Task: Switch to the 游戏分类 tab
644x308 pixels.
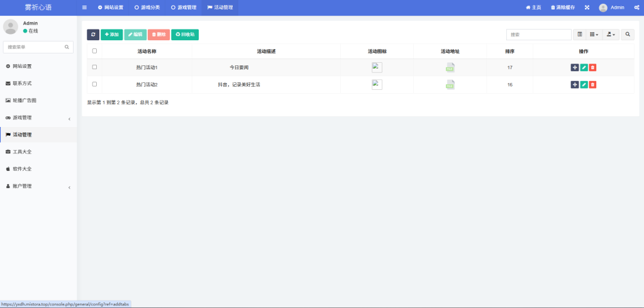Action: (147, 8)
